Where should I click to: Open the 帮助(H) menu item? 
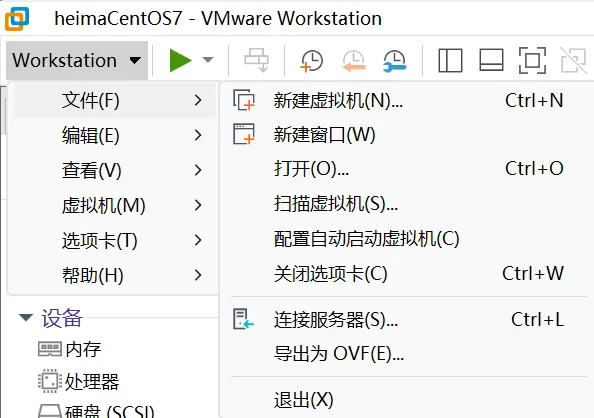coord(115,275)
